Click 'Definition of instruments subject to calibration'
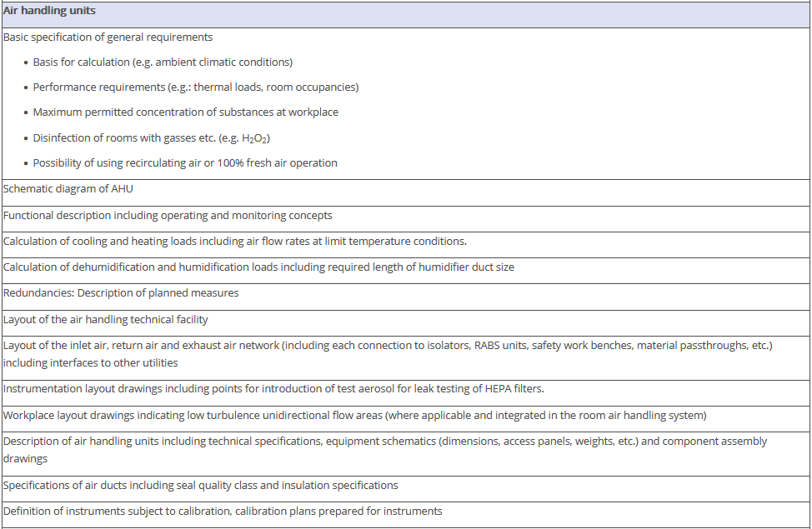 (x=223, y=511)
